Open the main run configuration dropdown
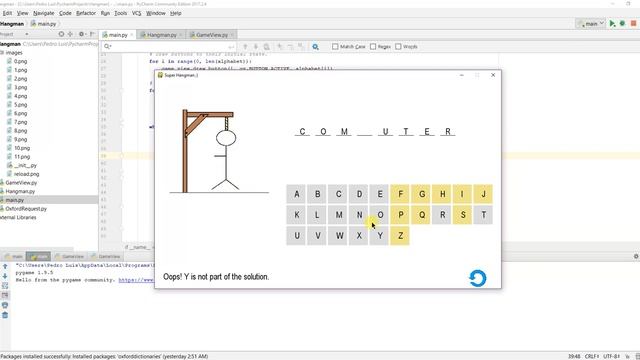The height and width of the screenshot is (360, 640). click(x=591, y=24)
